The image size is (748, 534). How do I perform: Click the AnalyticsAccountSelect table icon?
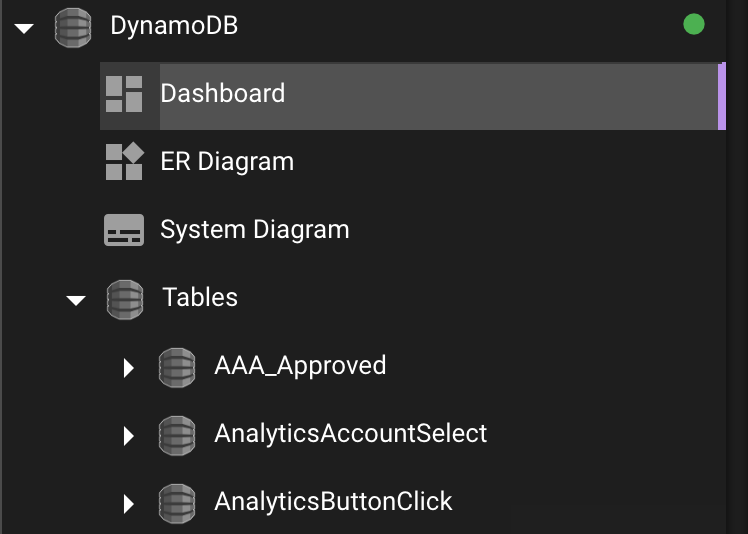pos(177,435)
